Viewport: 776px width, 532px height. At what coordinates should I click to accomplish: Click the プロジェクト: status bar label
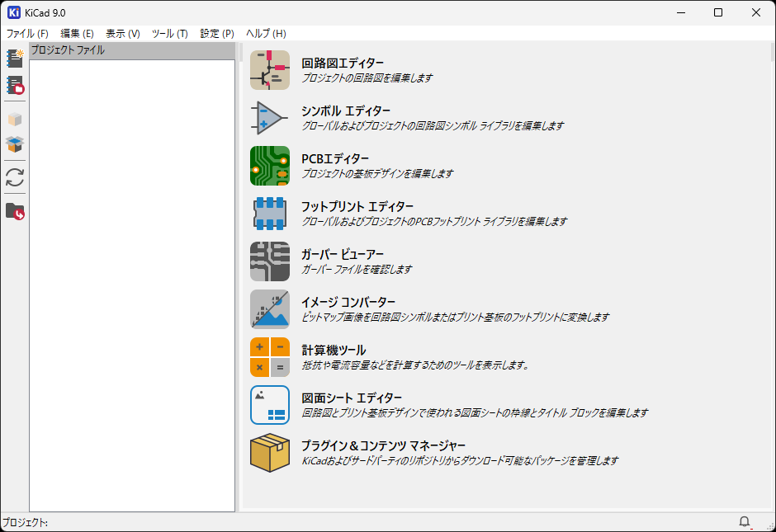coord(26,523)
